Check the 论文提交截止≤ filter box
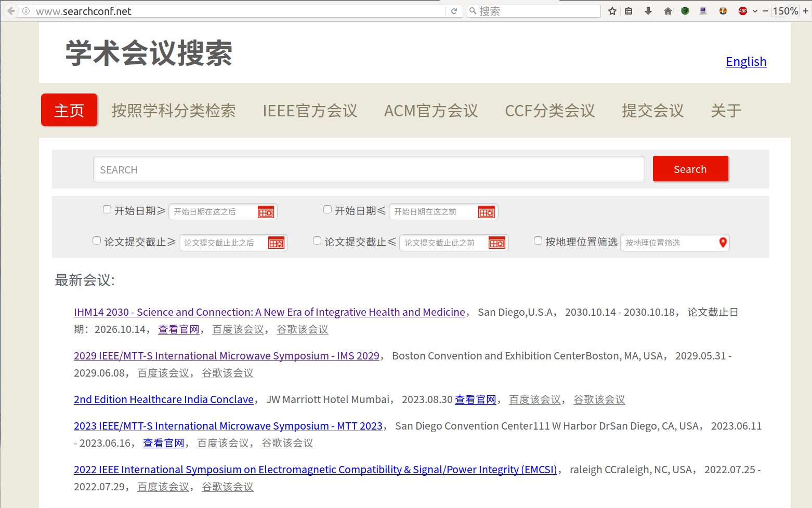812x508 pixels. pos(317,240)
